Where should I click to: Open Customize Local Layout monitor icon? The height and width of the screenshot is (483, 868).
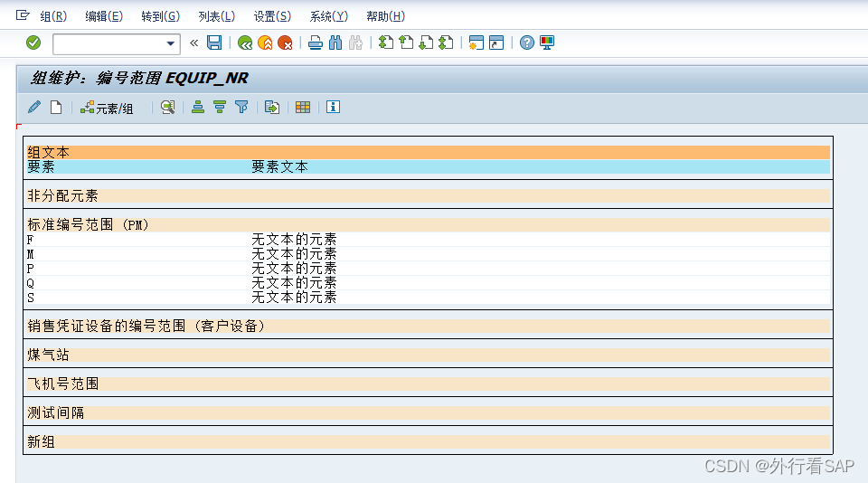tap(547, 43)
